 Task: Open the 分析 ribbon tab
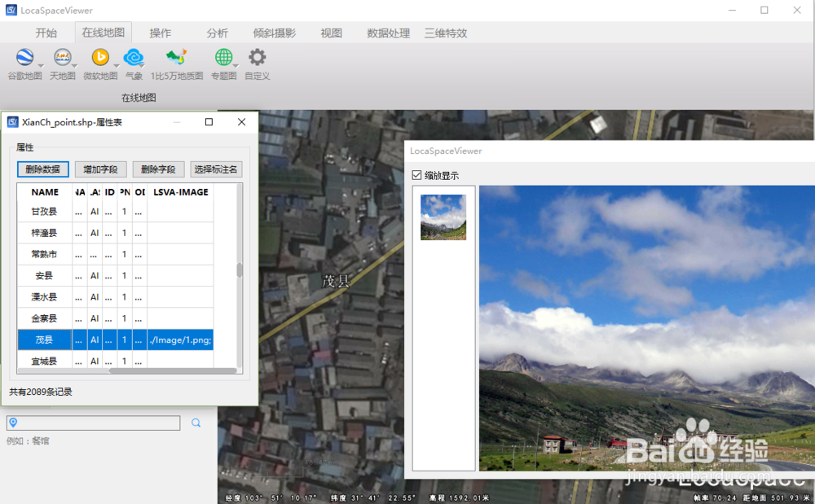pos(218,33)
